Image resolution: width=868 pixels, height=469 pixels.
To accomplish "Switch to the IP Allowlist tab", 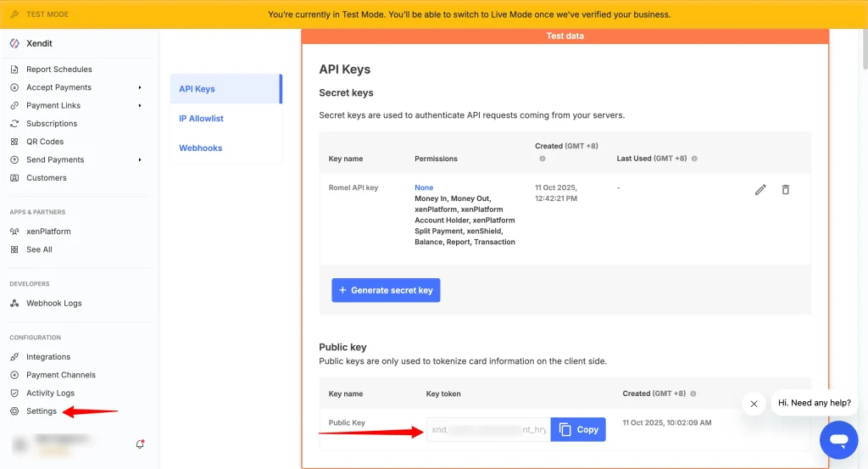I will tap(201, 119).
